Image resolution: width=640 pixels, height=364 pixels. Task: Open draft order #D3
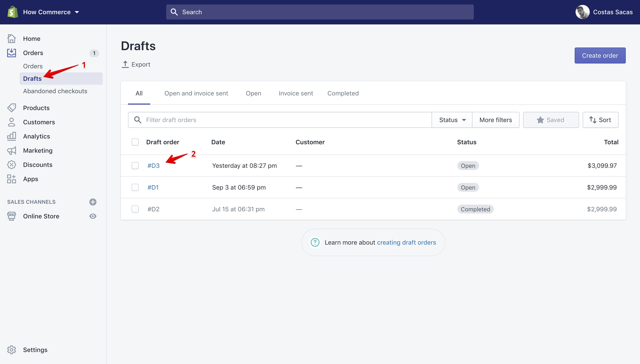(x=153, y=166)
